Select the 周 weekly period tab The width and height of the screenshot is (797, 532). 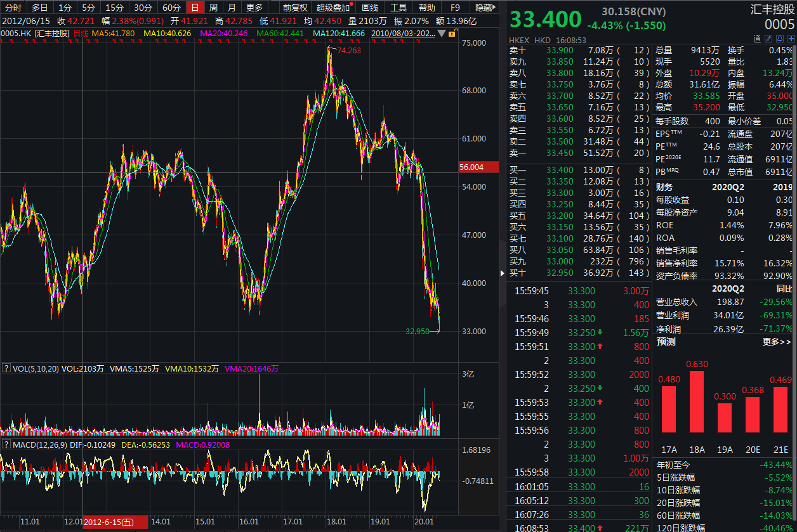[213, 8]
